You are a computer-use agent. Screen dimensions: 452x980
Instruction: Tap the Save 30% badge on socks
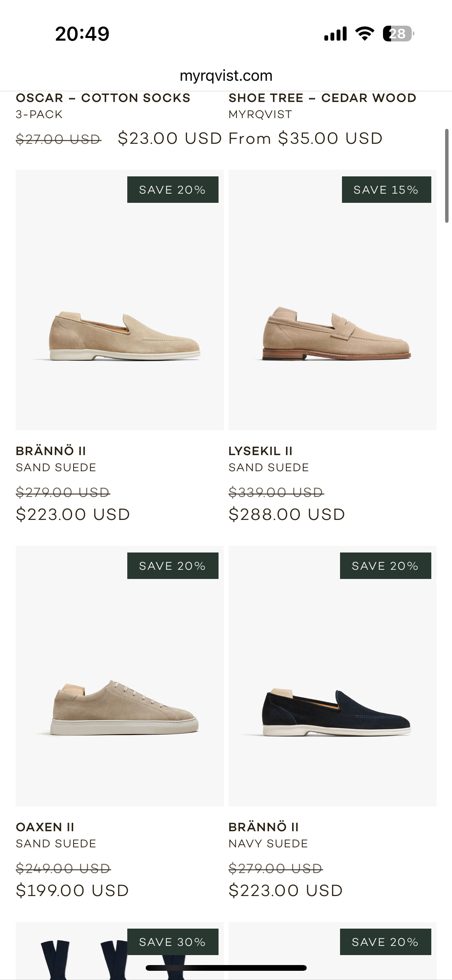[x=173, y=942]
